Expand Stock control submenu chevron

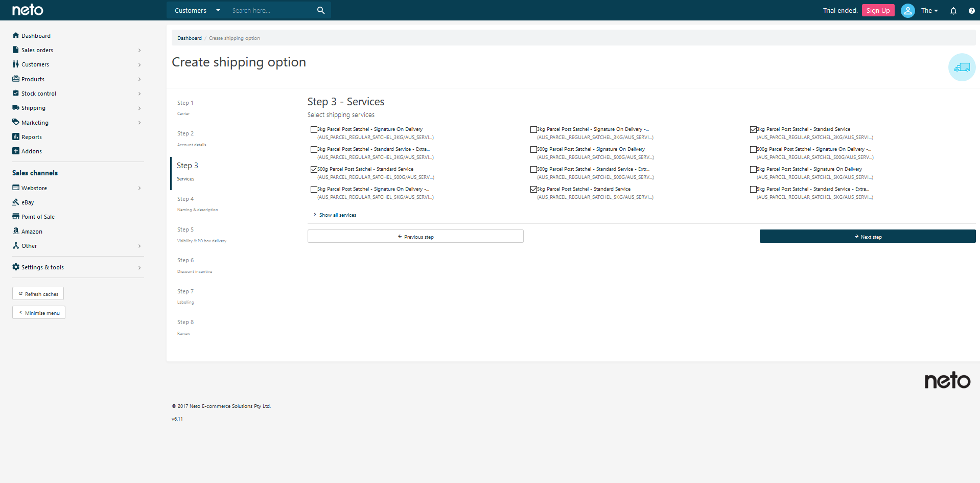139,94
